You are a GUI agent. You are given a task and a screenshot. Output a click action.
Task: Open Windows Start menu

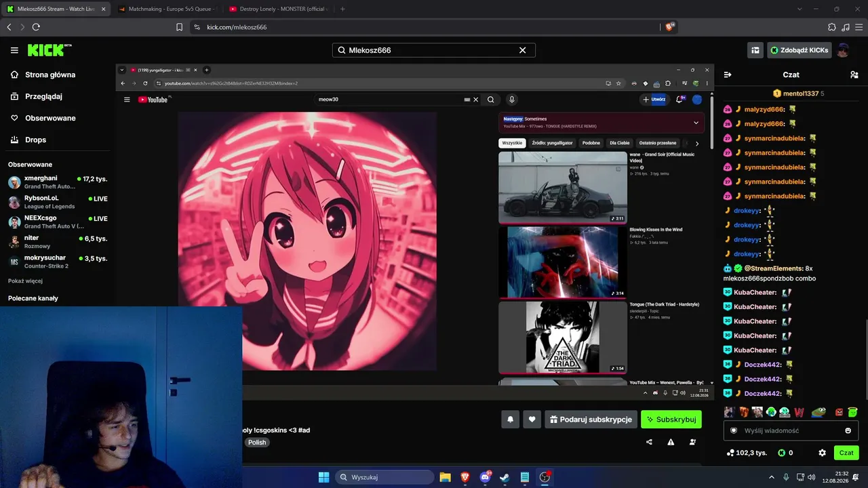[323, 477]
